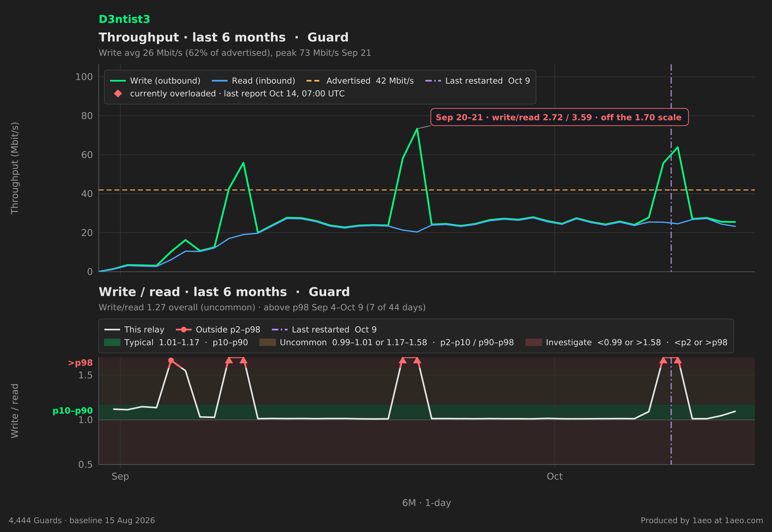The height and width of the screenshot is (532, 772).
Task: Click the 100 tick on throughput axis
Action: click(84, 77)
